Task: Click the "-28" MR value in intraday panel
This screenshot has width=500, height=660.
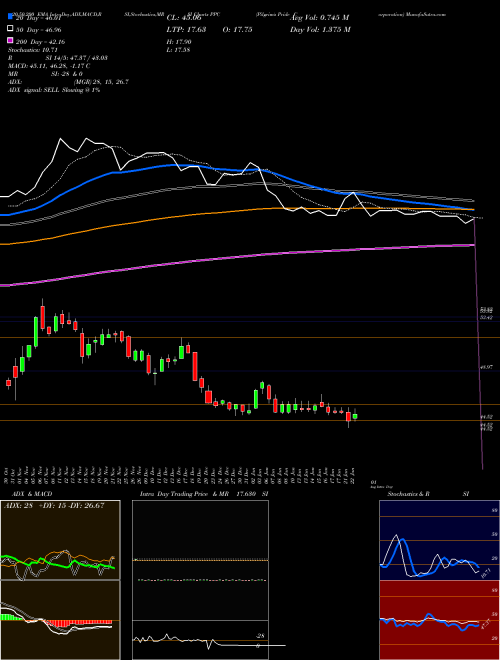Action: (x=260, y=636)
